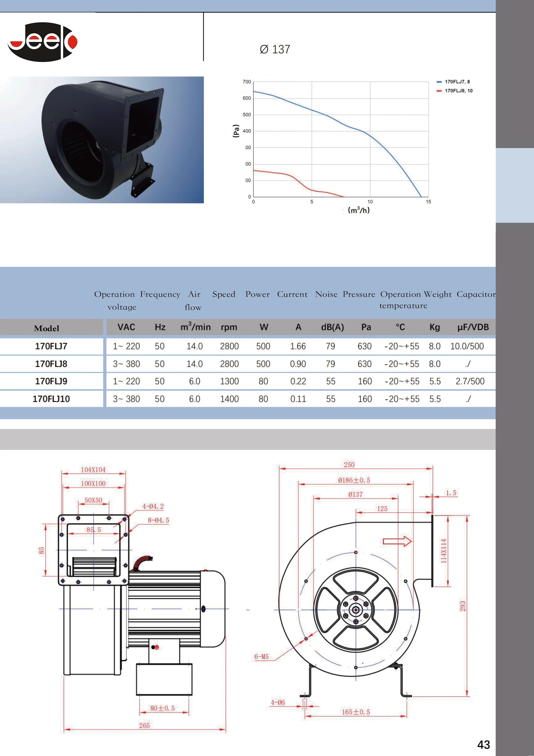Click the Kg unit header
The height and width of the screenshot is (756, 534).
pos(435,327)
